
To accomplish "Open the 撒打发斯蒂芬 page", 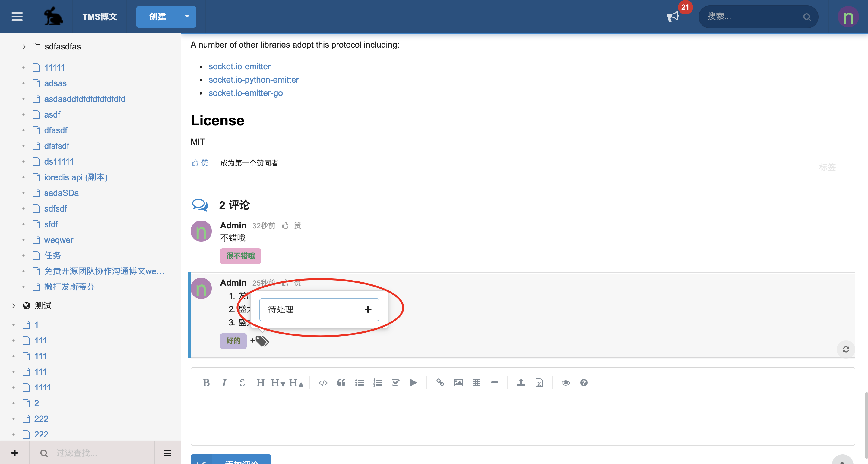I will click(x=69, y=287).
